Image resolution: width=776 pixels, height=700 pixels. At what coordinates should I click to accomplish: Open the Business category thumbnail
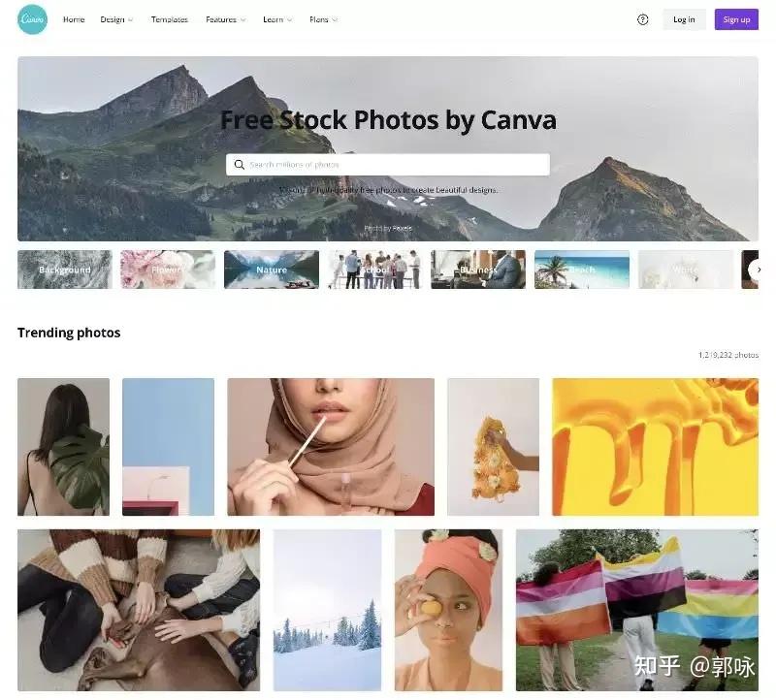pyautogui.click(x=478, y=270)
